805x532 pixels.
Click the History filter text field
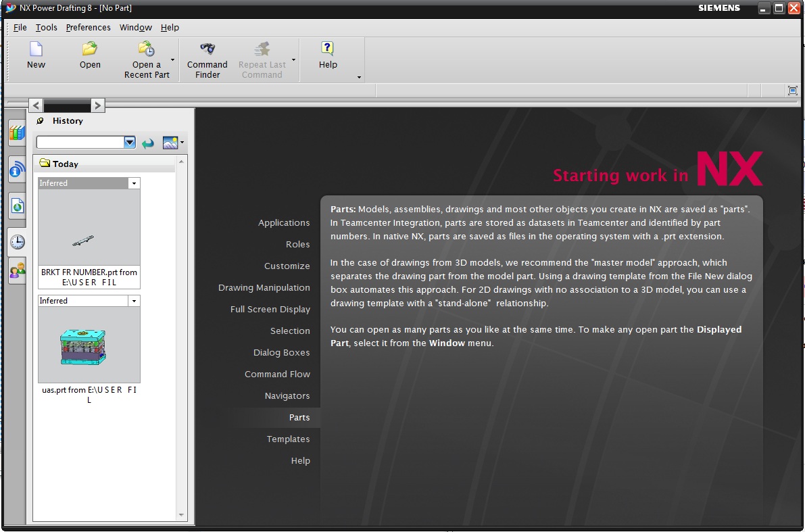tap(80, 142)
